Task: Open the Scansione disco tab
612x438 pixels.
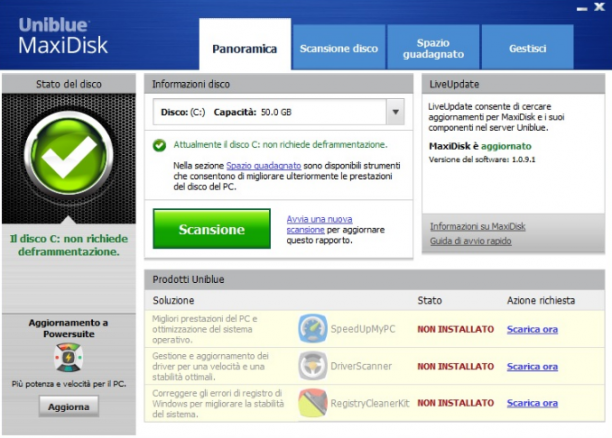Action: click(x=339, y=48)
